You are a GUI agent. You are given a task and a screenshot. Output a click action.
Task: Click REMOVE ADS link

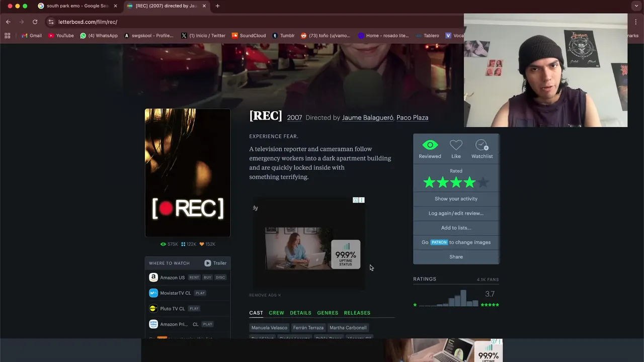[265, 295]
